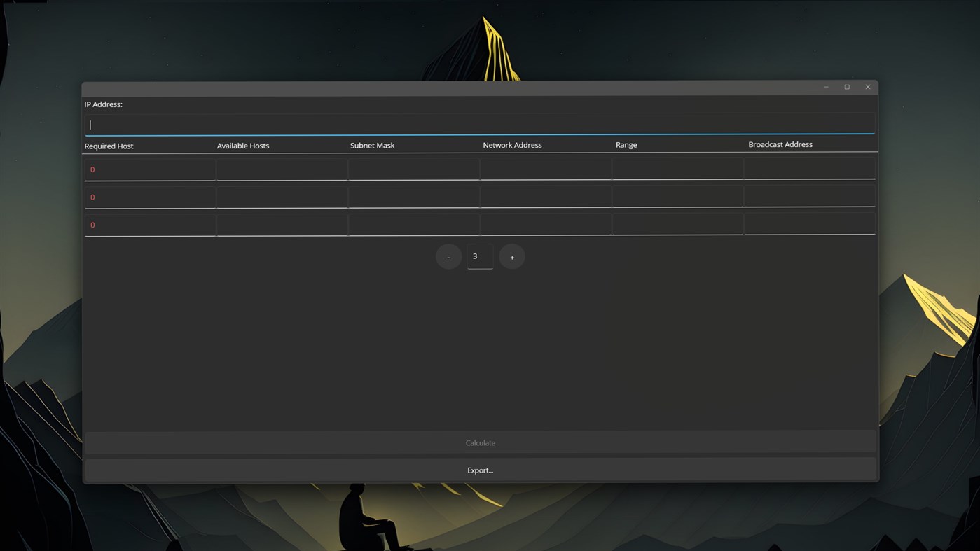Click first row Broadcast Address cell

click(810, 168)
